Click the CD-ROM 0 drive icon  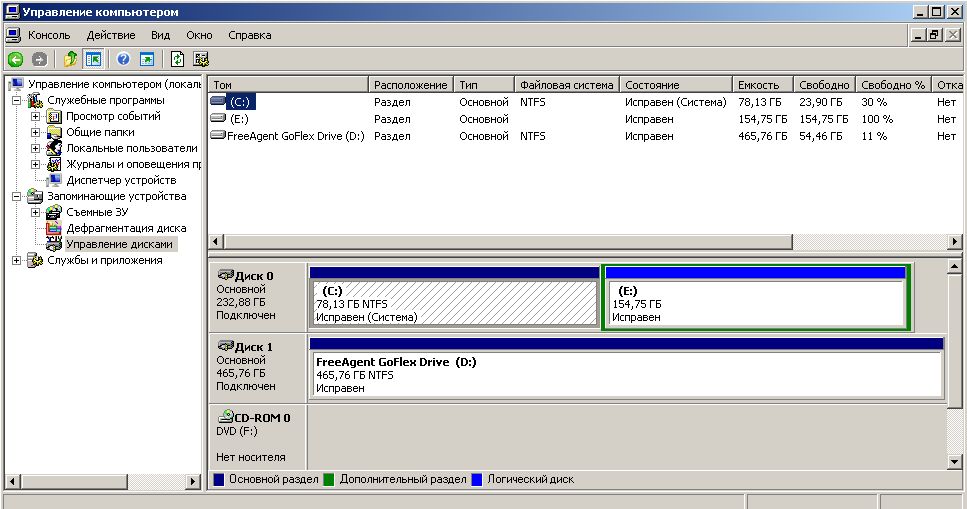click(x=225, y=417)
